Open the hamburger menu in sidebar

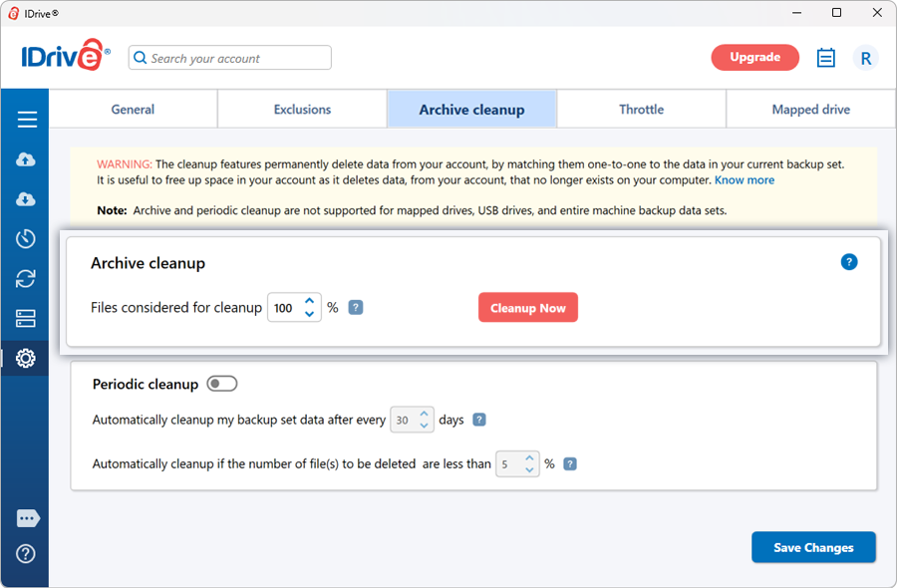click(x=26, y=120)
